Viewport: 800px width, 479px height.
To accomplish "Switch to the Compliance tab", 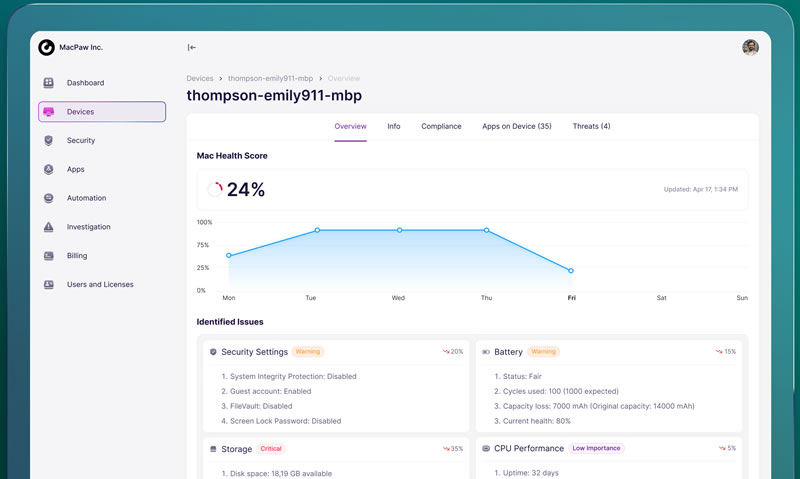I will tap(441, 126).
